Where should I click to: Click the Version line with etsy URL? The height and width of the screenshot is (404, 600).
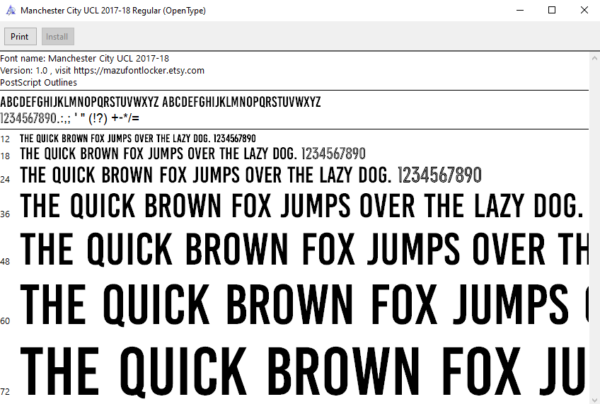(x=102, y=71)
